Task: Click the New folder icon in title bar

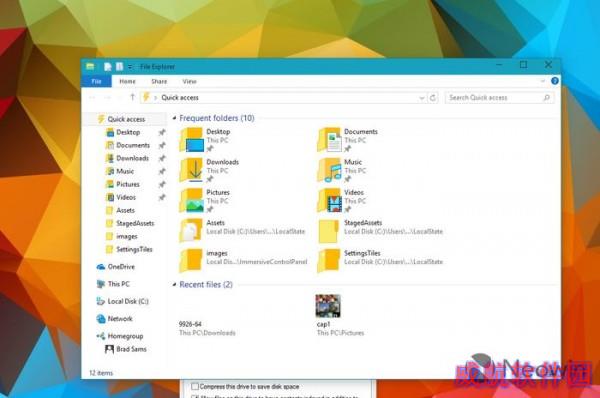Action: point(119,67)
